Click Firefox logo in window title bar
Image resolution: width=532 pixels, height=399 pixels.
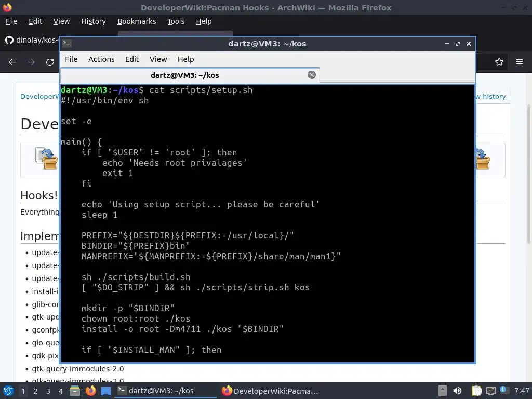tap(7, 7)
